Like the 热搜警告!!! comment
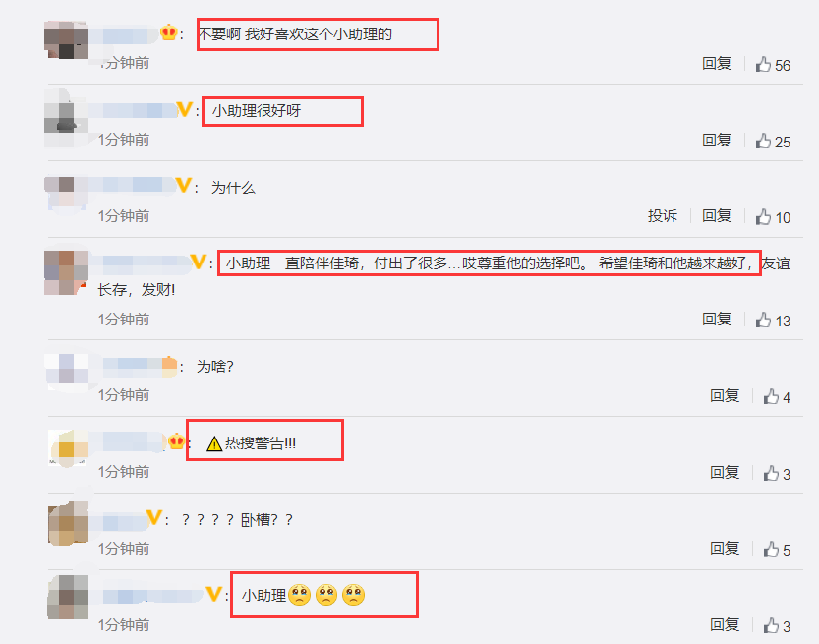The image size is (819, 644). coord(771,473)
